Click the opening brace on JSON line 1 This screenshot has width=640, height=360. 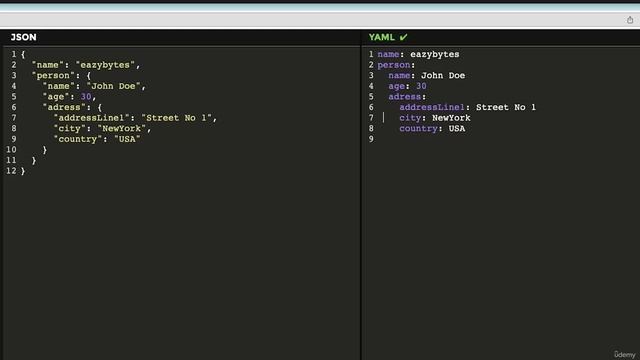(23, 54)
